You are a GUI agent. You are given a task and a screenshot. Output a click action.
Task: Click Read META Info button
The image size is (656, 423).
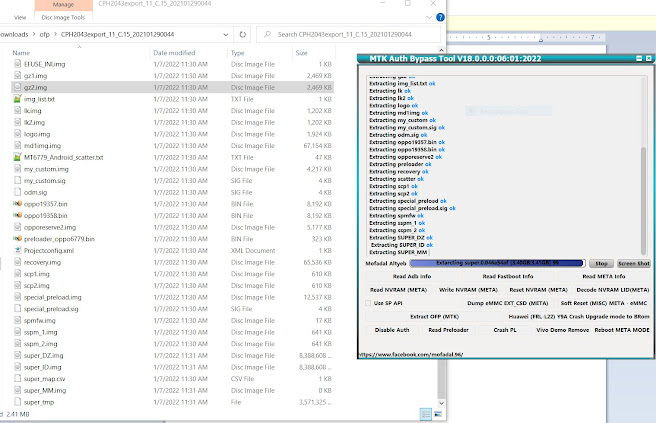pyautogui.click(x=604, y=277)
